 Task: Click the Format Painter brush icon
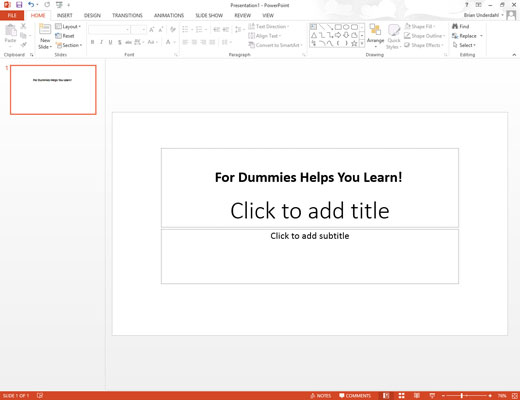pyautogui.click(x=23, y=45)
